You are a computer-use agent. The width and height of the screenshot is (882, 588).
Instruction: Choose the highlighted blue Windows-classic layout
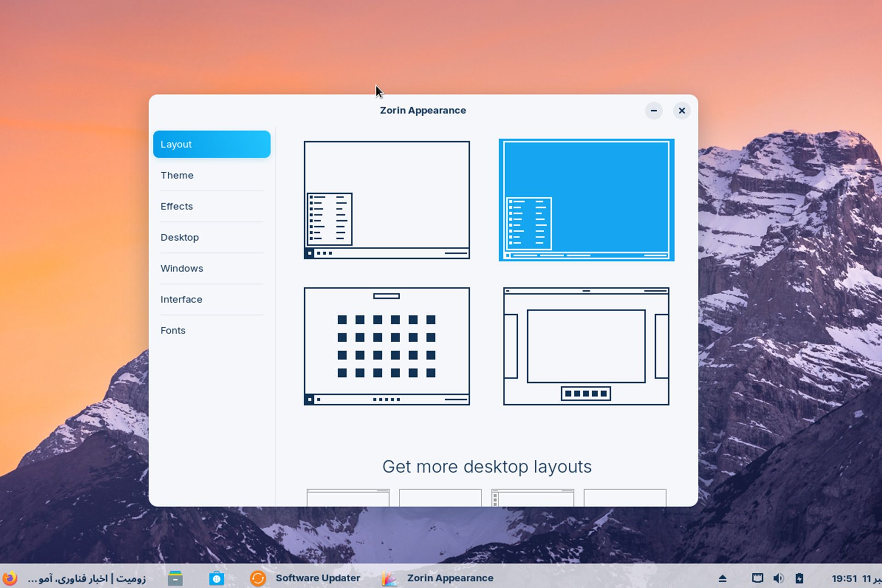[587, 200]
